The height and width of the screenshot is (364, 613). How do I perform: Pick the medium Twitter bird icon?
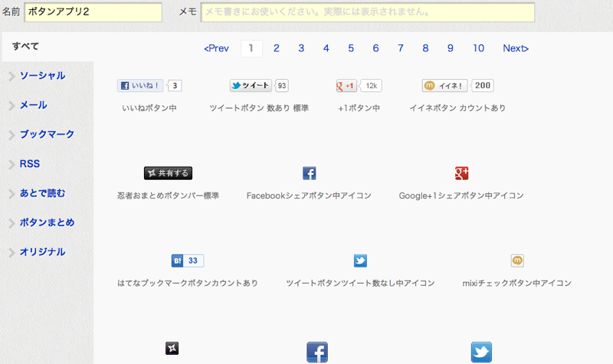(x=360, y=261)
